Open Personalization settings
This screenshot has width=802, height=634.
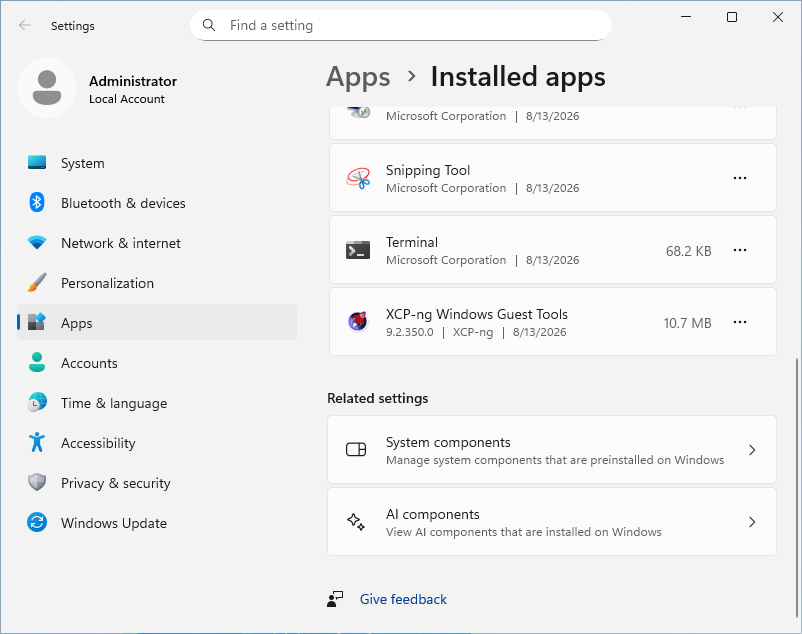157,283
